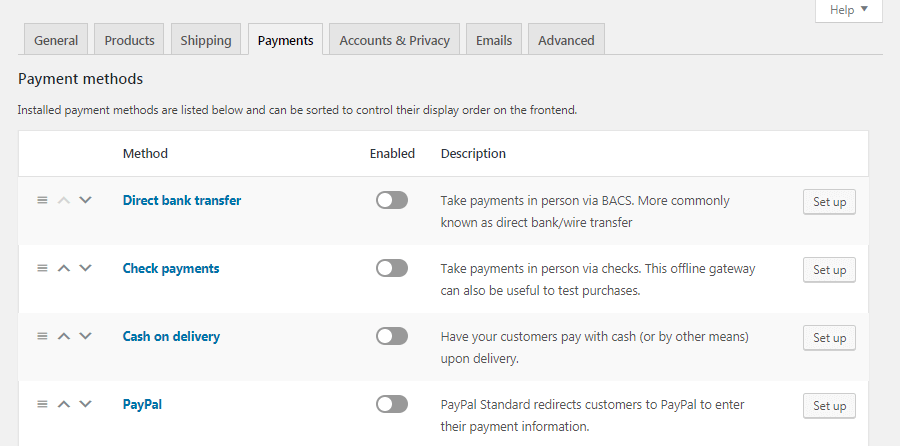Move Direct bank transfer down one position

point(85,200)
